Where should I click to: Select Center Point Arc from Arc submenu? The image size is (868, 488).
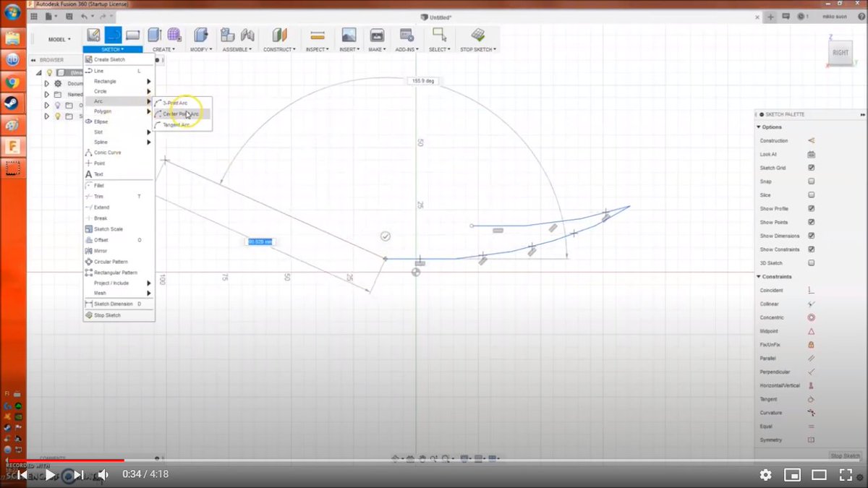tap(182, 114)
